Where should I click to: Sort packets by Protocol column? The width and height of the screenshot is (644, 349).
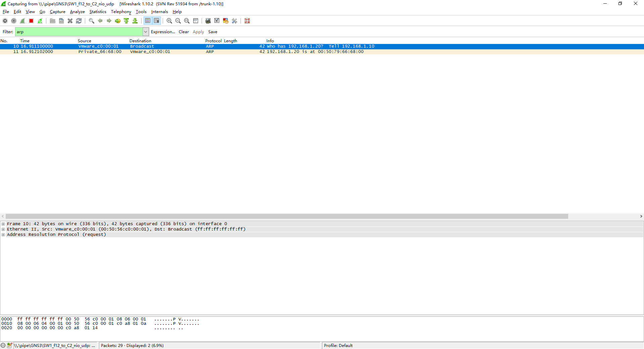coord(213,41)
